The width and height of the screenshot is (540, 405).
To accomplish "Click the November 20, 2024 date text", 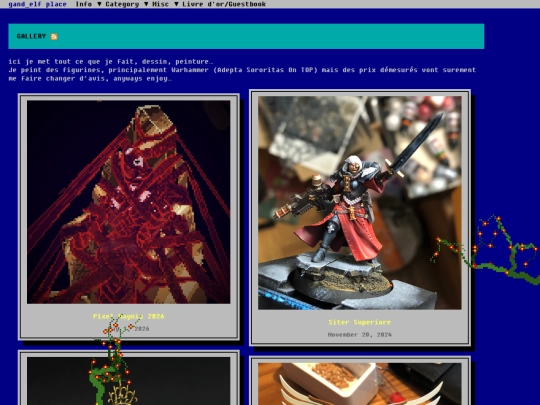I will click(x=360, y=334).
